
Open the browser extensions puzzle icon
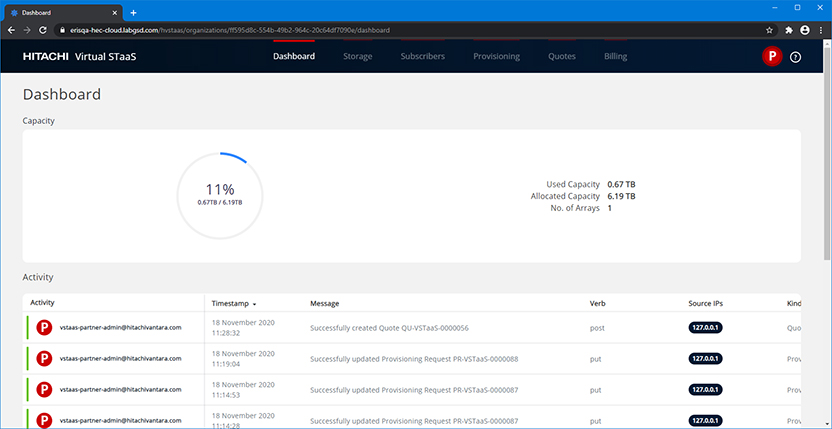pos(789,30)
